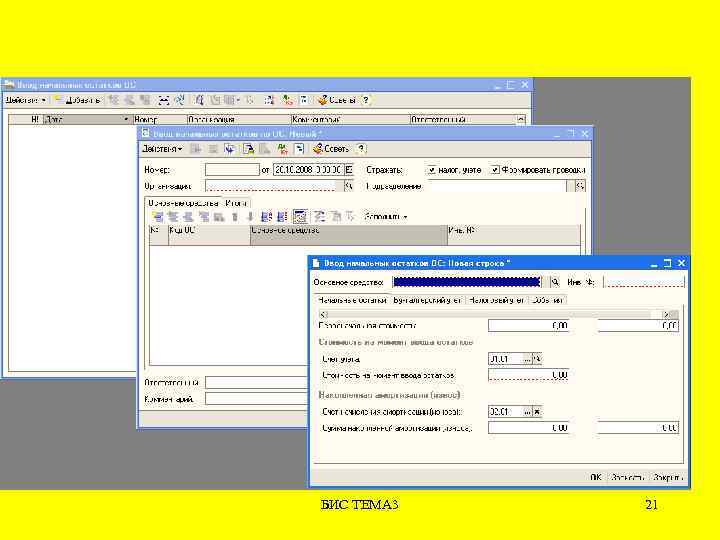
Task: Sort the list by the Дата column header
Action: (x=87, y=119)
